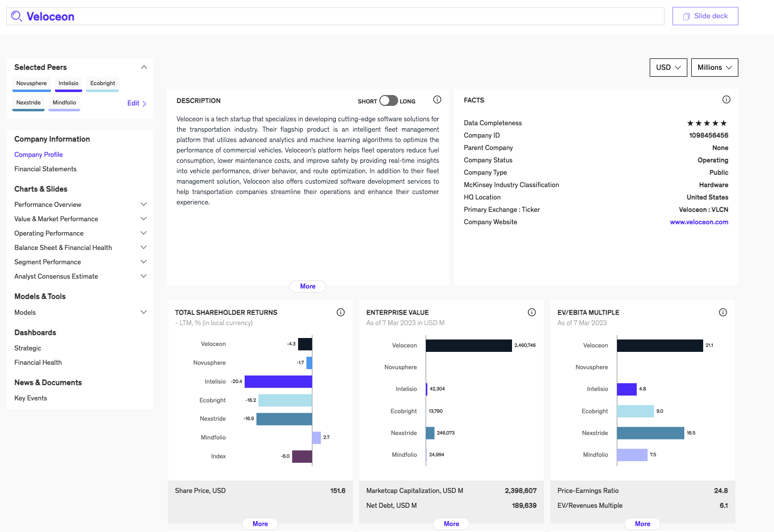
Task: Click the info icon on Total Shareholder Returns
Action: click(340, 312)
